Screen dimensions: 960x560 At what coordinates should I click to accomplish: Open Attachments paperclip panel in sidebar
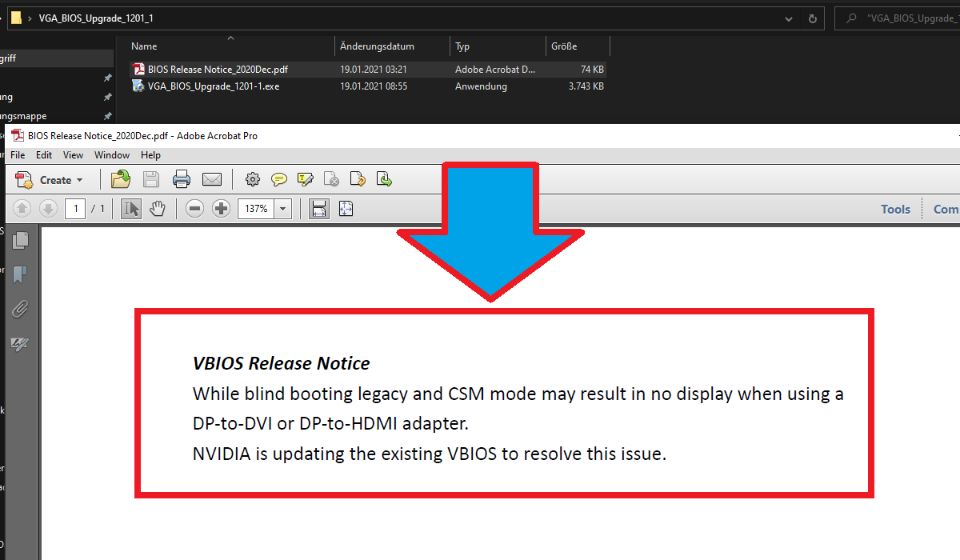(x=21, y=309)
